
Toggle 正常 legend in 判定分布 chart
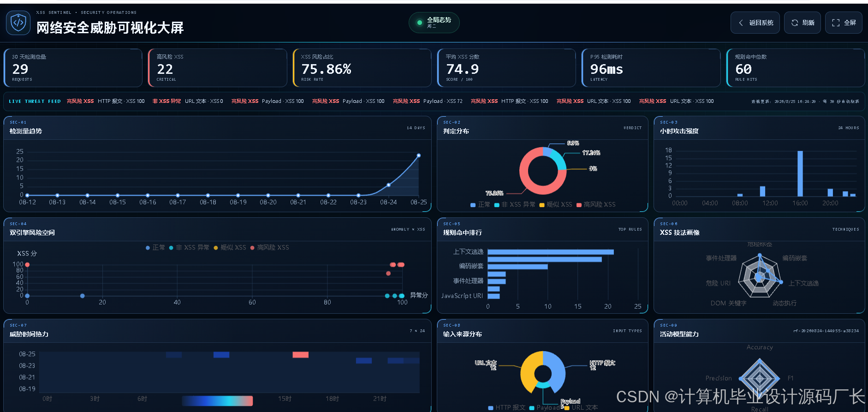click(480, 204)
